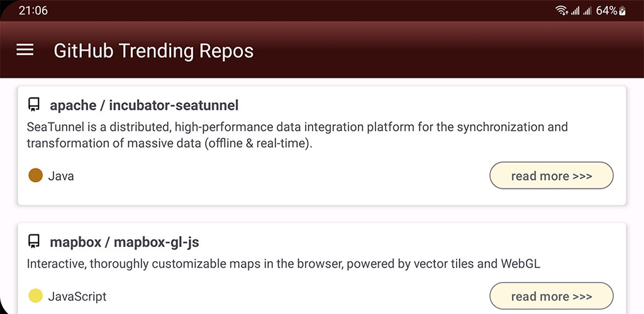
Task: Tap the first cellular signal bars icon
Action: [575, 11]
